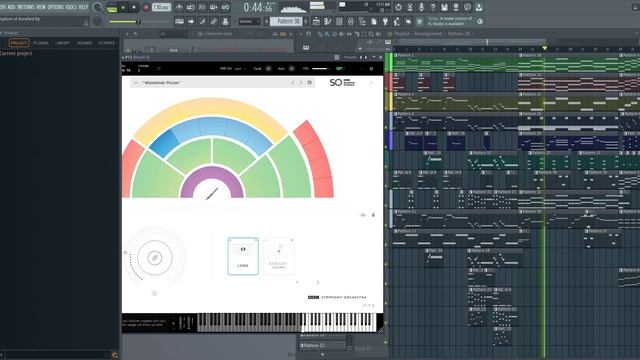Image resolution: width=640 pixels, height=360 pixels.
Task: Click the newer version of FL Studio notification
Action: coord(450,21)
